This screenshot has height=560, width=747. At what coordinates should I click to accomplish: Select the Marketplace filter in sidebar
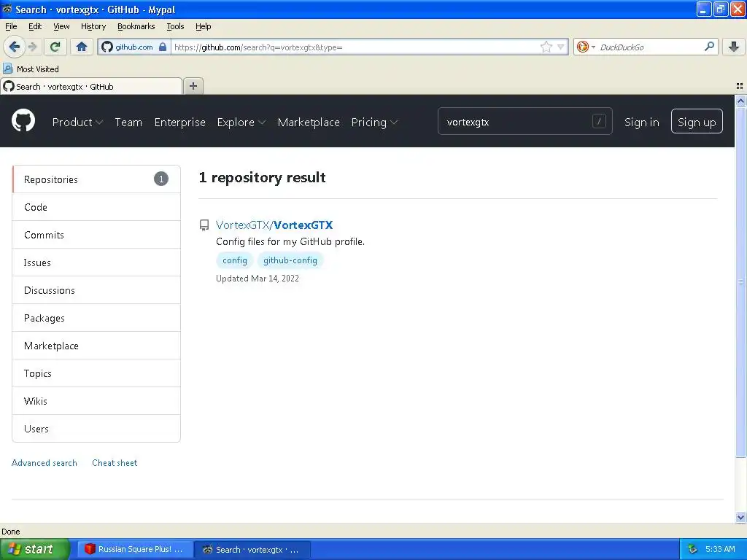click(x=96, y=345)
